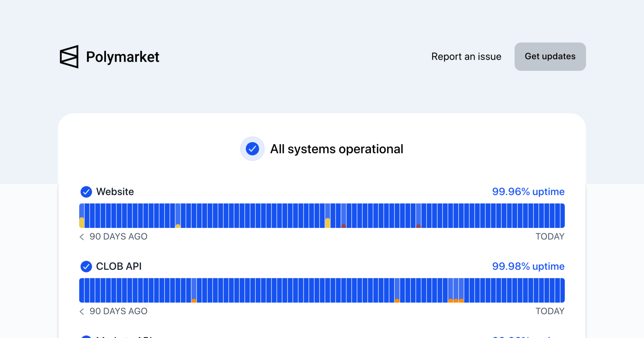Click the 90 DAYS AGO label under CLOB API
Screen dimensions: 644x338
118,311
